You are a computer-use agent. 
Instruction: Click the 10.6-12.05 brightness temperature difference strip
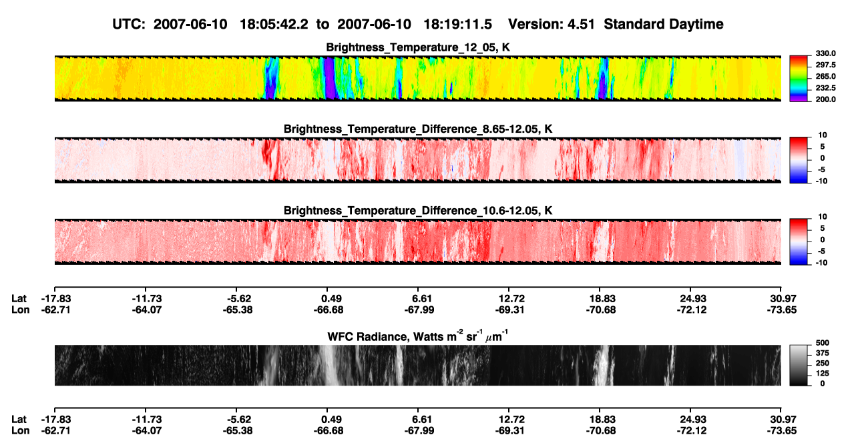(x=417, y=242)
